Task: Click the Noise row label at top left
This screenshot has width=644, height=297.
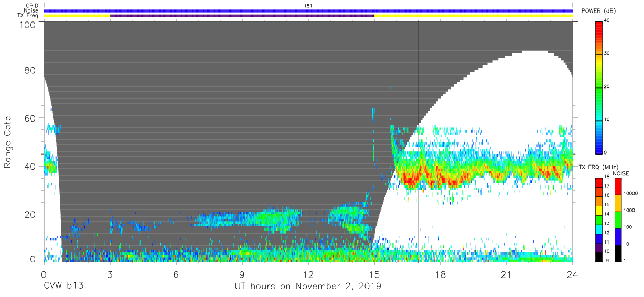Action: pyautogui.click(x=32, y=10)
